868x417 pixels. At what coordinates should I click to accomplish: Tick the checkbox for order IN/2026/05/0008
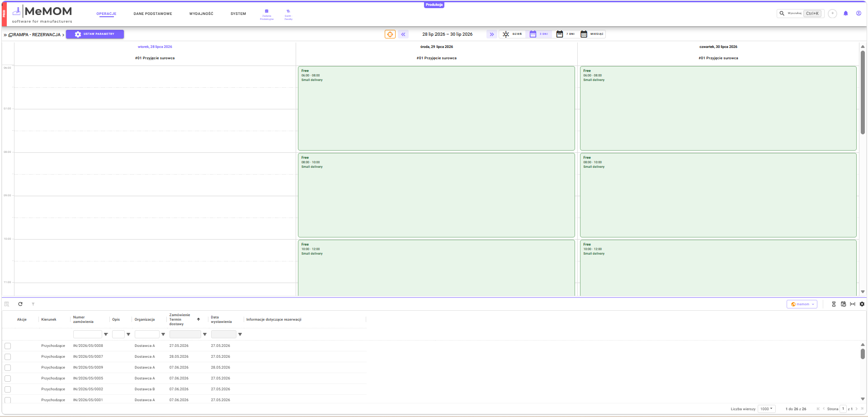click(x=8, y=346)
